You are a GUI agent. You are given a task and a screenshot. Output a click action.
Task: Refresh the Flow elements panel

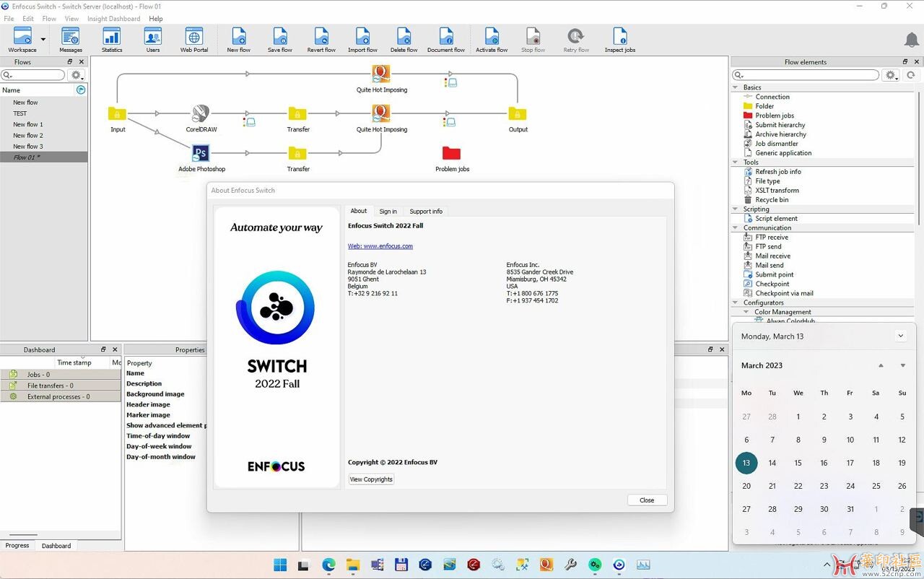pos(911,75)
